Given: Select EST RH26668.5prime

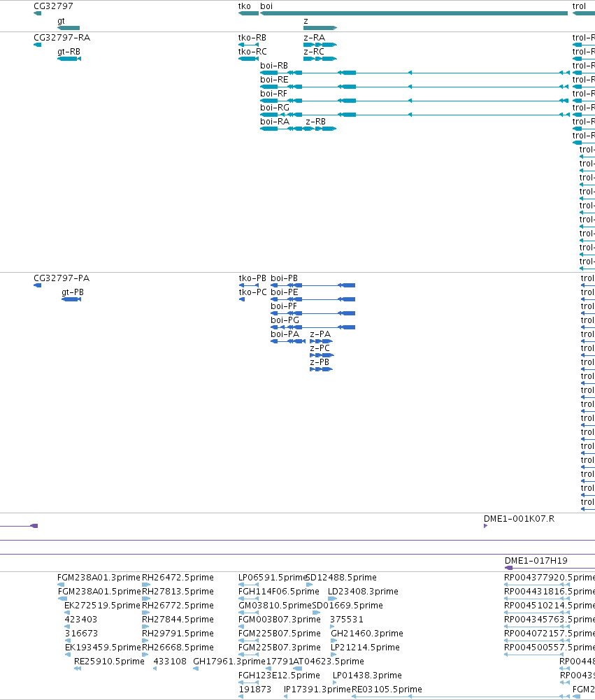Looking at the screenshot, I should pos(146,655).
